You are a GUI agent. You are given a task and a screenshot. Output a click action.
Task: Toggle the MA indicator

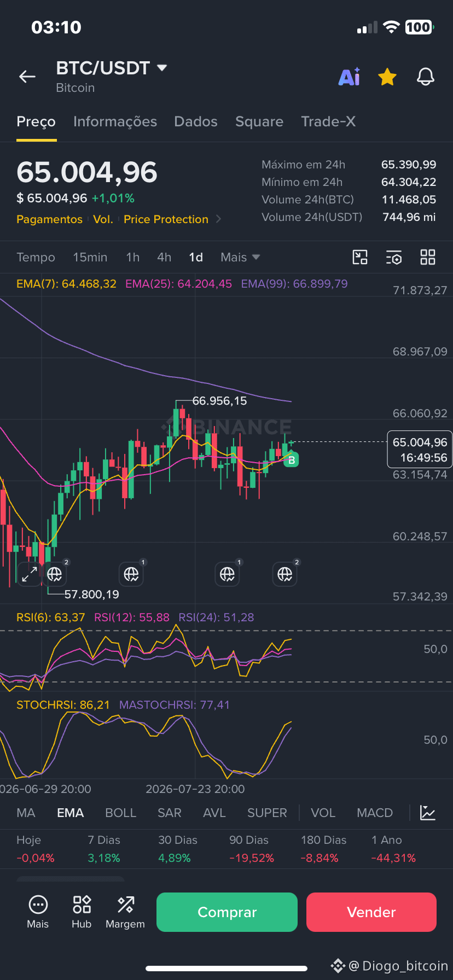tap(26, 813)
